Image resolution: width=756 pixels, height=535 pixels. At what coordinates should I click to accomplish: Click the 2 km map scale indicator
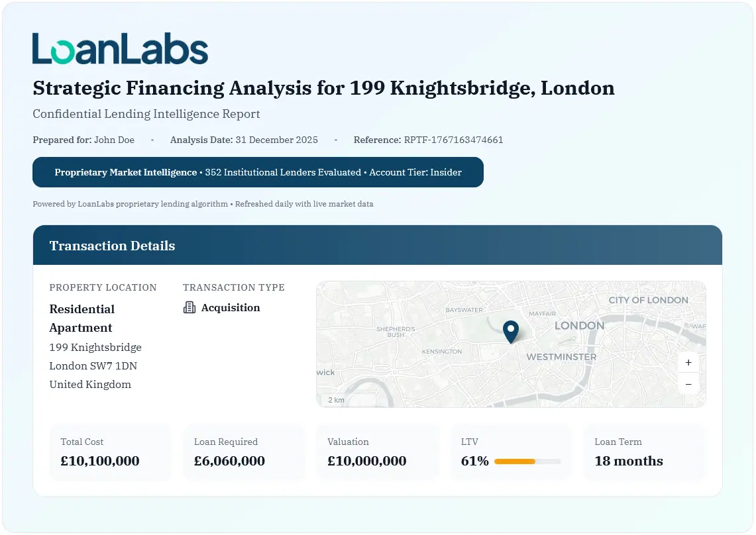click(x=336, y=400)
